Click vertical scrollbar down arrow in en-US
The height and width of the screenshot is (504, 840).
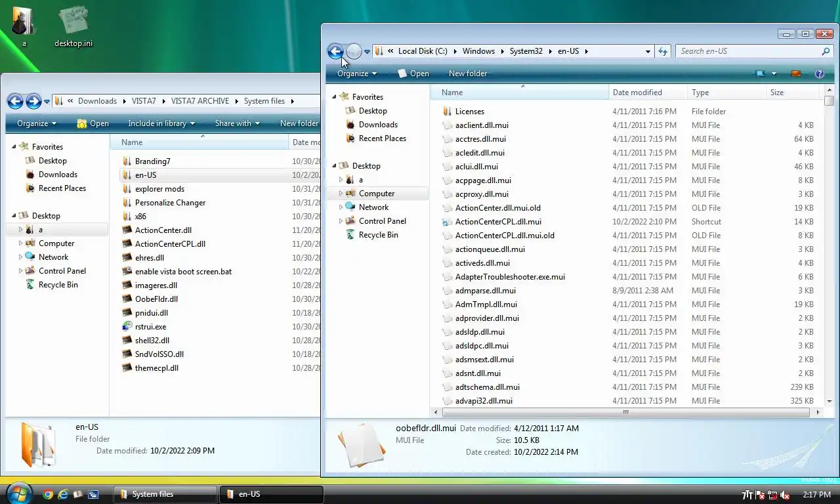pyautogui.click(x=829, y=401)
